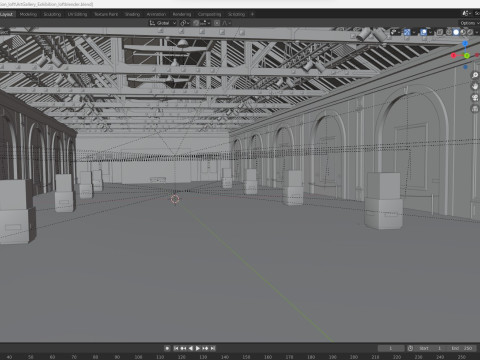
Task: Expand the overlays dropdown arrow
Action: point(430,32)
